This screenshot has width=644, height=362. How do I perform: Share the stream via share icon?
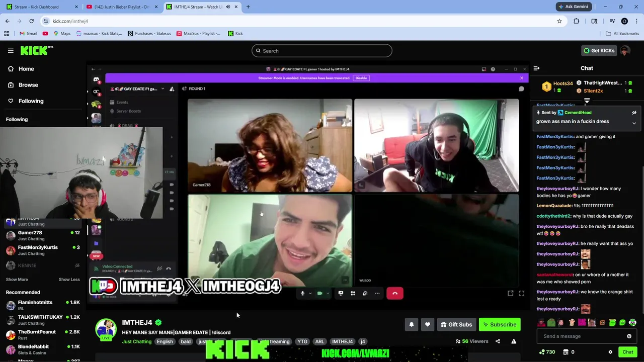tap(498, 341)
